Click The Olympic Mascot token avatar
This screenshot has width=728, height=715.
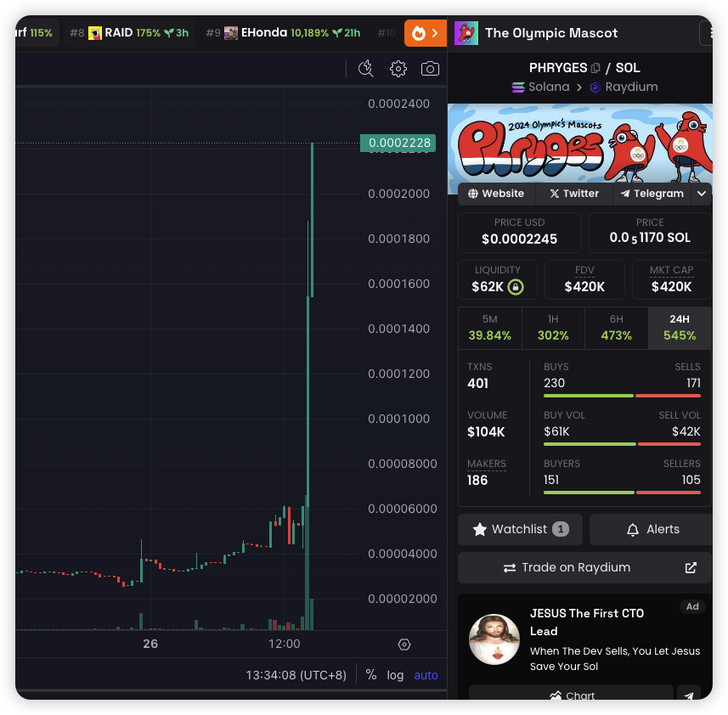click(x=466, y=33)
